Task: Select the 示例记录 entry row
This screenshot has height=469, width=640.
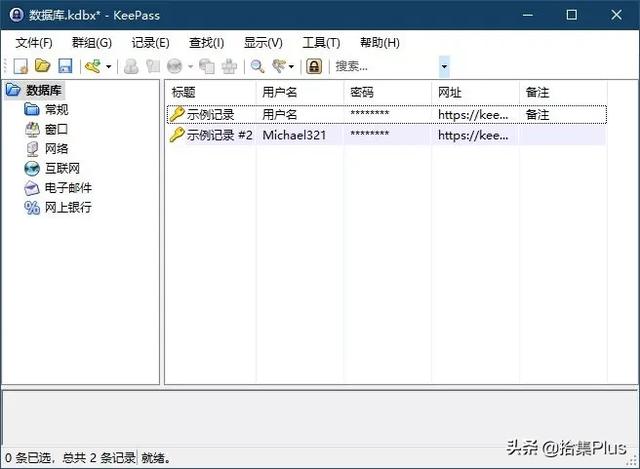Action: [x=387, y=114]
